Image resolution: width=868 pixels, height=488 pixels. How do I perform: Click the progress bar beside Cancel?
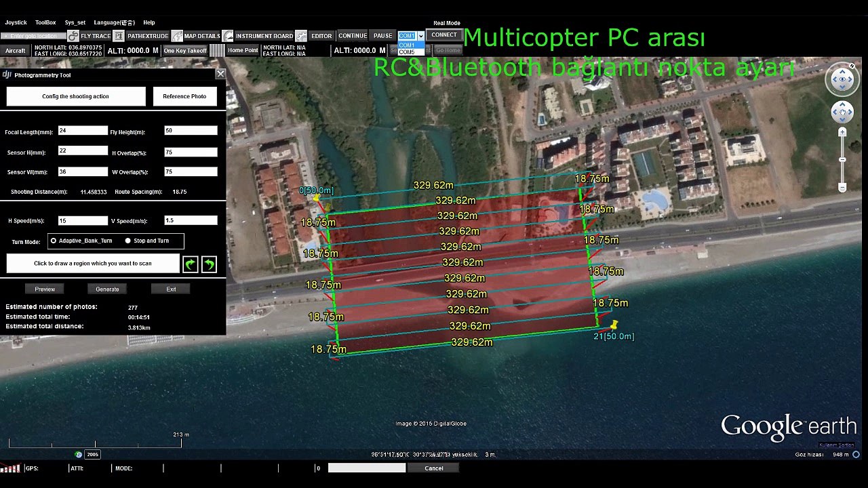367,468
